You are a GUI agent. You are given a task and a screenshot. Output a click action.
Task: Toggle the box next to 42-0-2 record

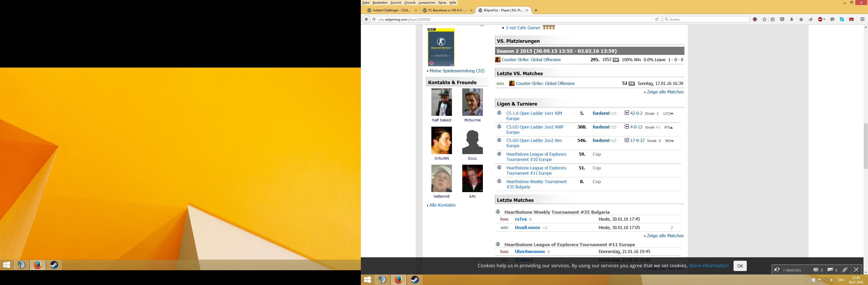point(626,113)
